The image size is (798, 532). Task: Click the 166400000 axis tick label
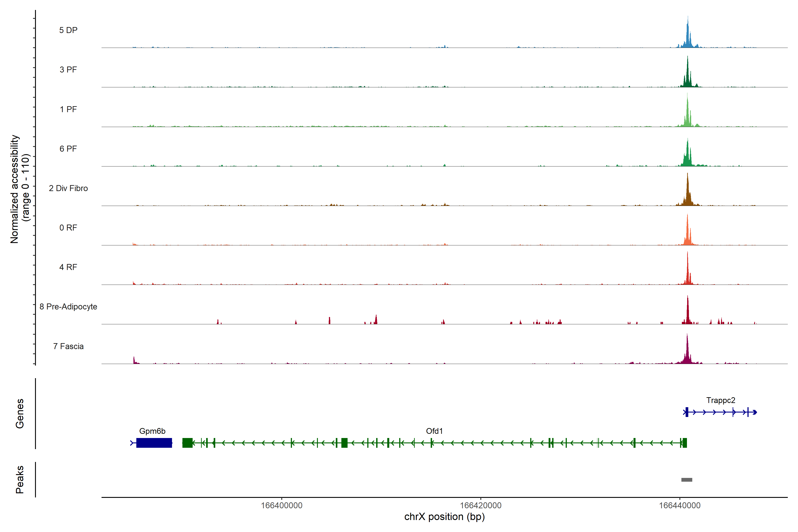281,505
